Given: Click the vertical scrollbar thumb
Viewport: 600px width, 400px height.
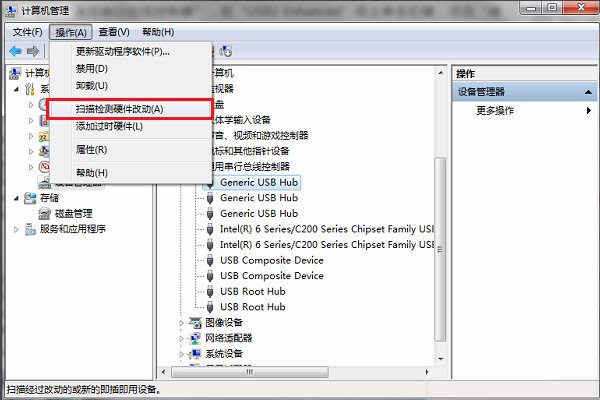Looking at the screenshot, I should coord(440,249).
